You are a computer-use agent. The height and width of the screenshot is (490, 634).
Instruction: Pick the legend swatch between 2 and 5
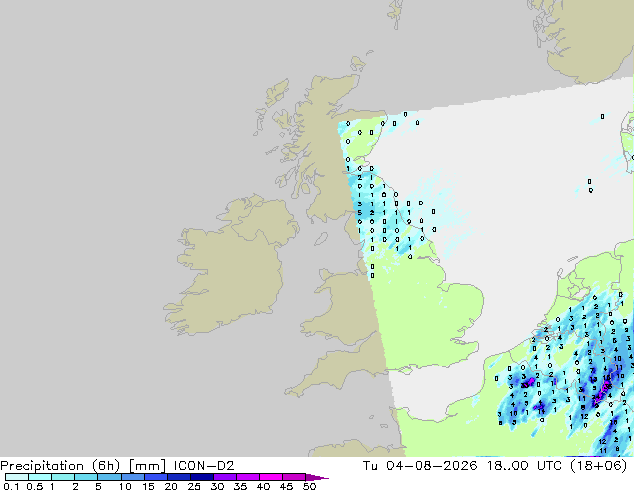(x=86, y=477)
